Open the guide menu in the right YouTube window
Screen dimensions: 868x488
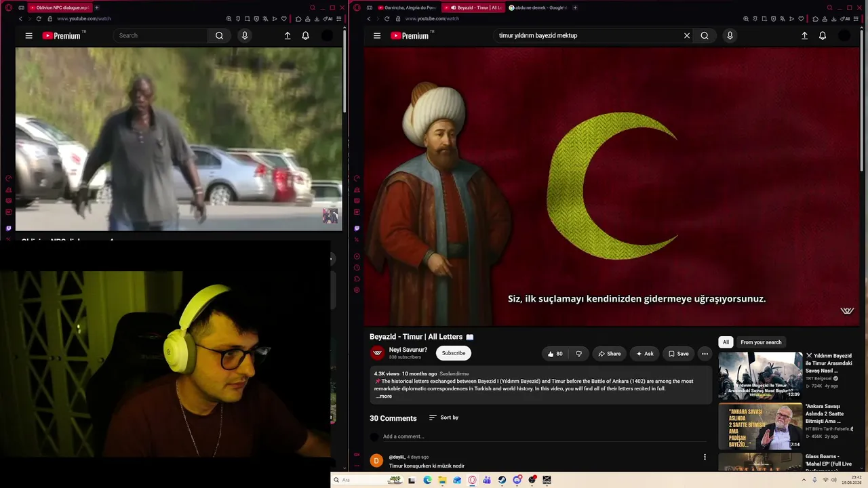coord(377,36)
